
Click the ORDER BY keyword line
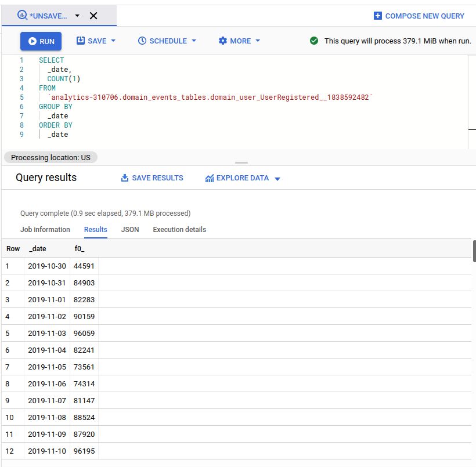[x=56, y=125]
